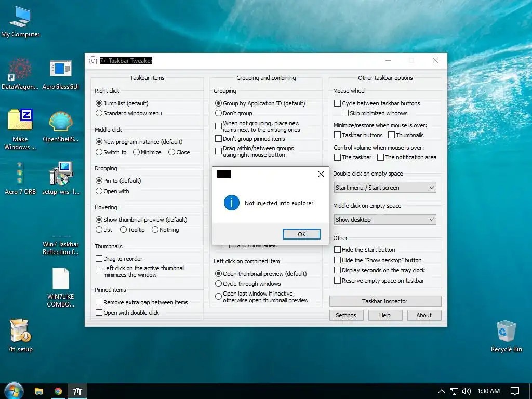Click the Help button
Screen dimensions: 532x399
pyautogui.click(x=385, y=315)
